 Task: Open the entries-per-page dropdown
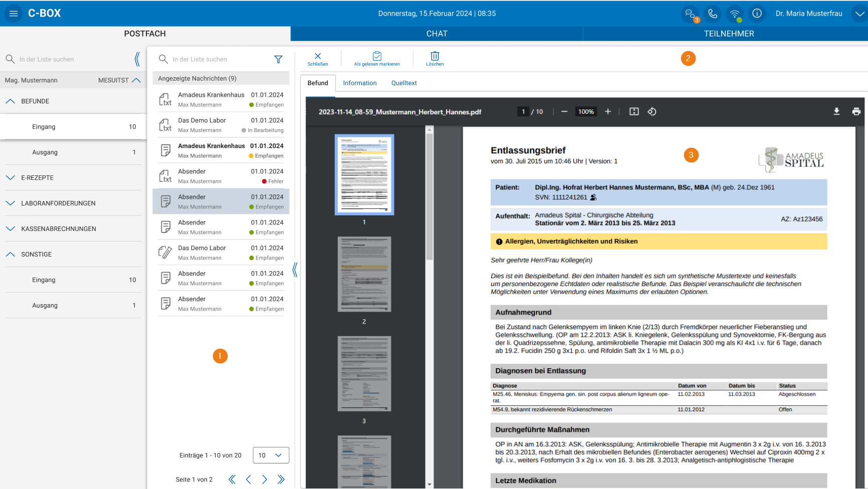click(x=271, y=455)
